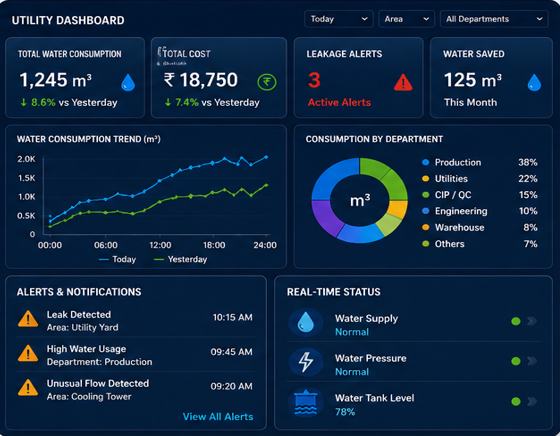Click the Production legend color dot
This screenshot has height=436, width=560.
coord(425,162)
